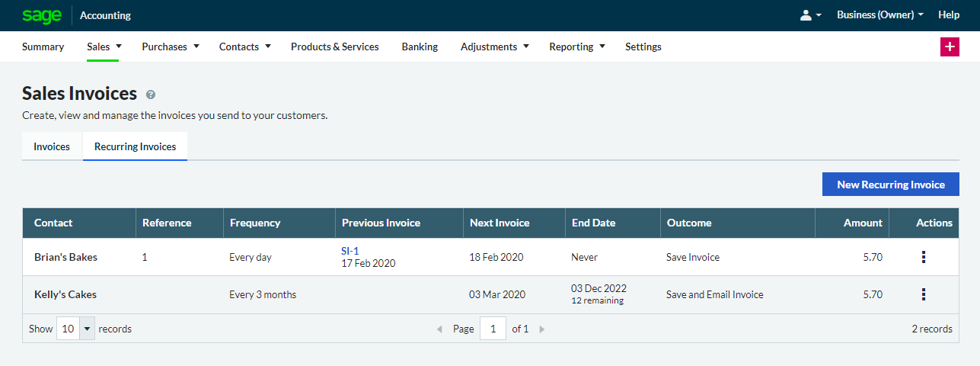This screenshot has width=980, height=366.
Task: Expand the Purchases dropdown menu
Action: tap(170, 47)
